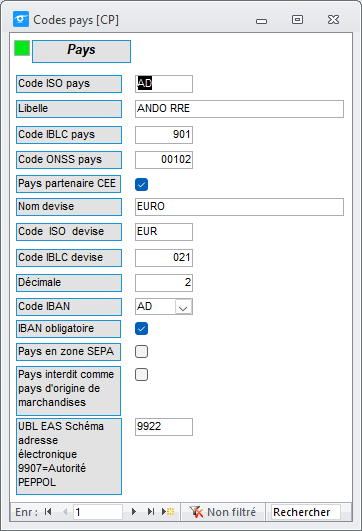Check Pays interdit comme pays d'origine box

point(141,375)
